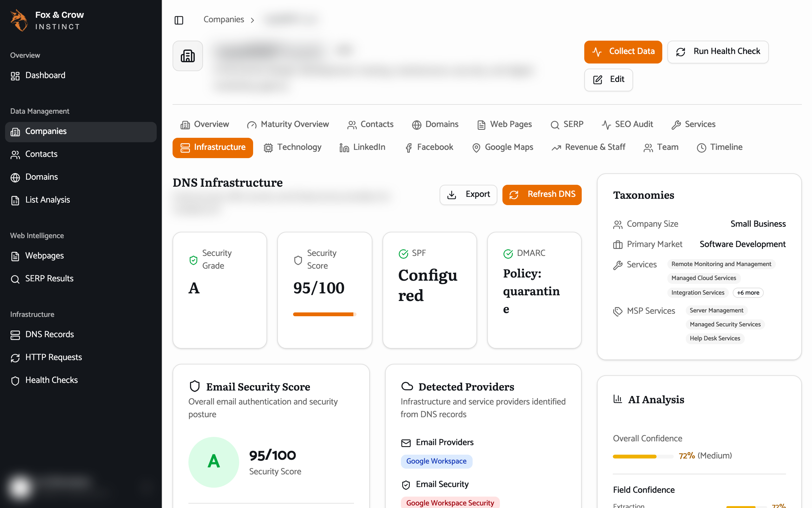Switch to the Contacts tab

370,125
